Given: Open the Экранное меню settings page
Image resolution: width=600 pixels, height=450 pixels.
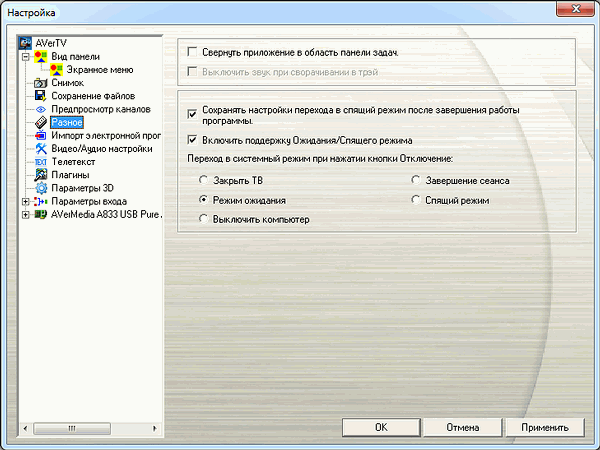Looking at the screenshot, I should tap(100, 70).
